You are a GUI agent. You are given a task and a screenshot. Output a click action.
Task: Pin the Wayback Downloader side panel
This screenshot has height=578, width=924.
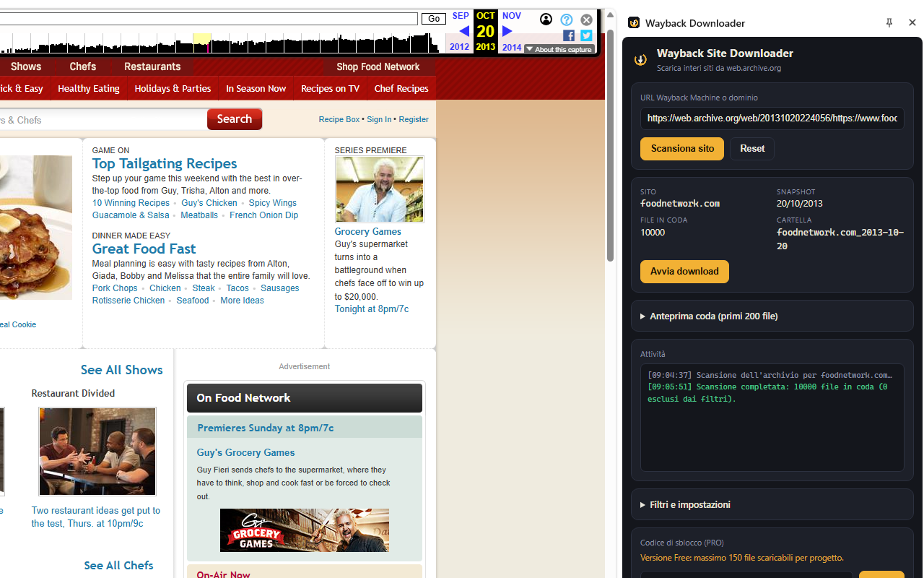tap(889, 22)
